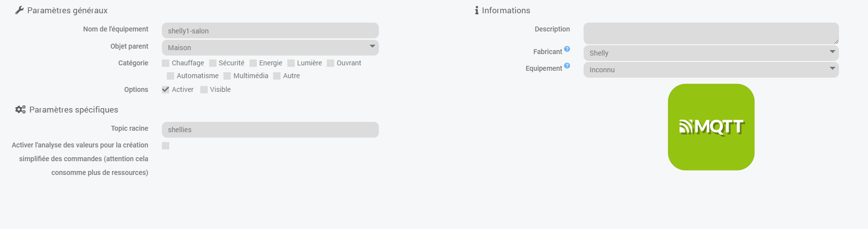The height and width of the screenshot is (229, 868).
Task: Expand the Fabricant dropdown showing Shelly
Action: 711,53
